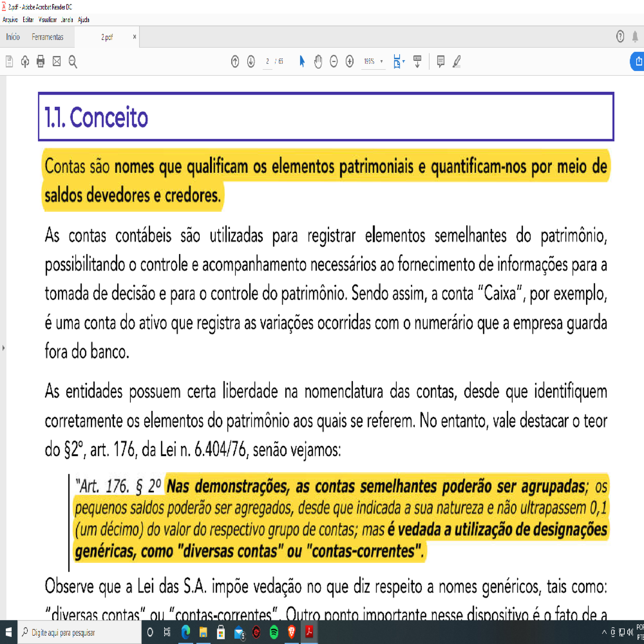The width and height of the screenshot is (644, 644).
Task: Open Mail app from taskbar
Action: (x=239, y=632)
